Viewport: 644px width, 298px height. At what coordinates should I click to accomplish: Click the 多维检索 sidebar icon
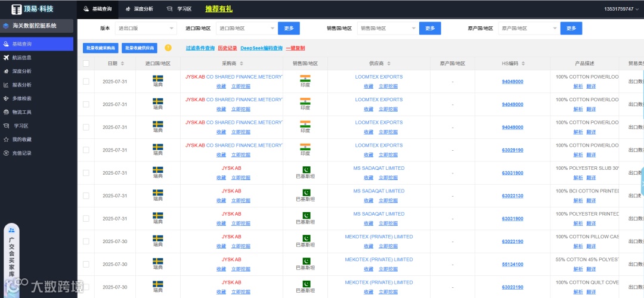6,98
